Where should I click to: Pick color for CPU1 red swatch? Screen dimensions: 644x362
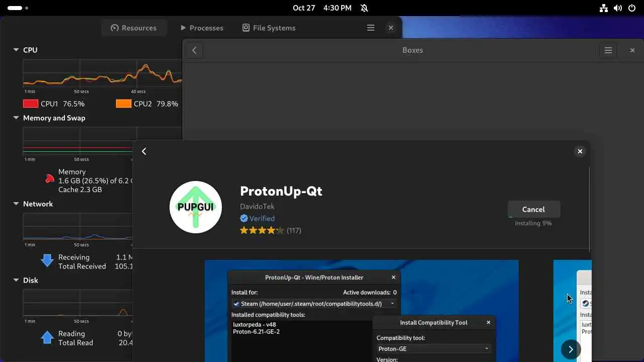click(x=31, y=104)
